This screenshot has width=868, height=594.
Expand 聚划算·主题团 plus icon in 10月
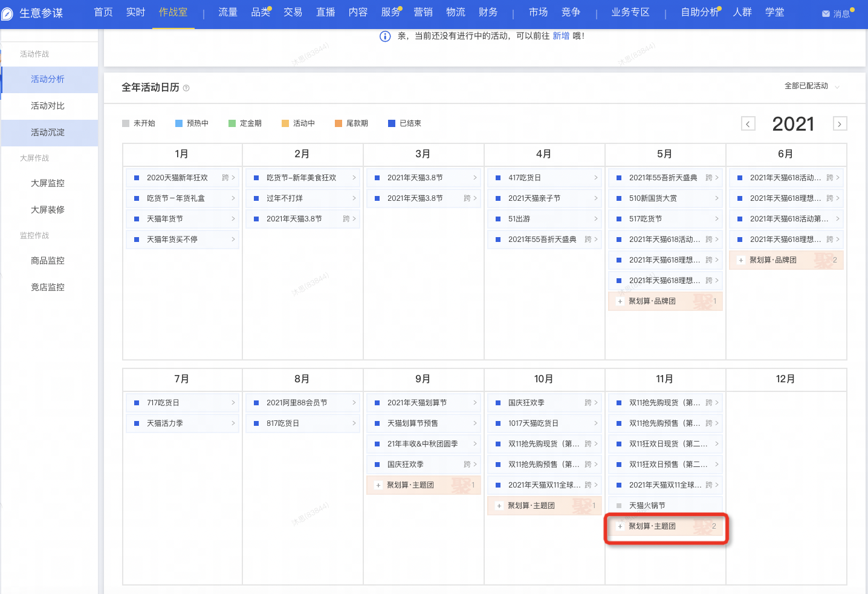point(499,506)
